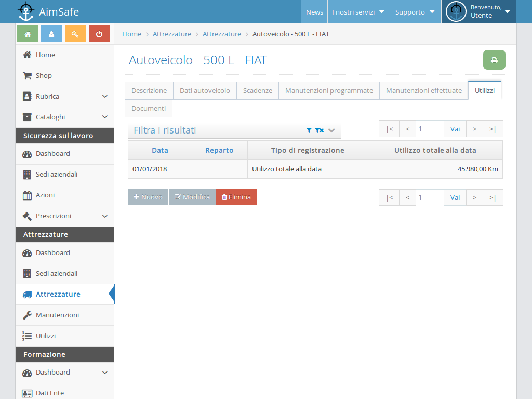The width and height of the screenshot is (532, 399).
Task: Click the Nuovo button
Action: 148,197
